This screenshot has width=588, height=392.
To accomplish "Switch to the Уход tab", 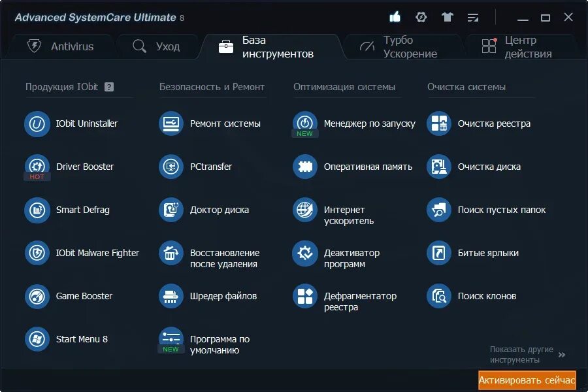I will [x=156, y=46].
